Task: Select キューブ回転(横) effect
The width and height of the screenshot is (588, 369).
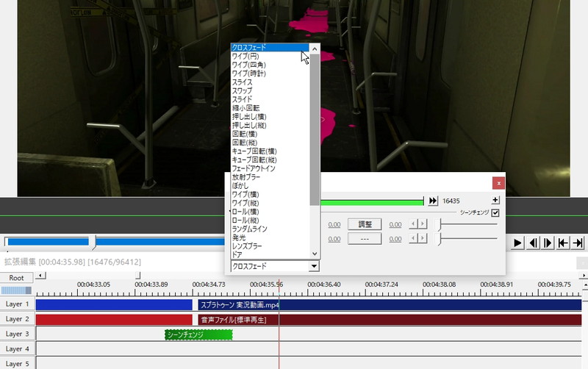Action: (x=270, y=151)
